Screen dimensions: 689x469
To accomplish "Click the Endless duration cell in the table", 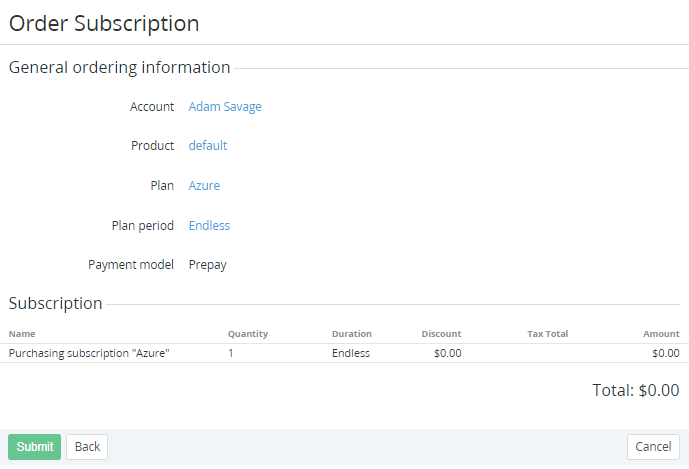I will [351, 353].
